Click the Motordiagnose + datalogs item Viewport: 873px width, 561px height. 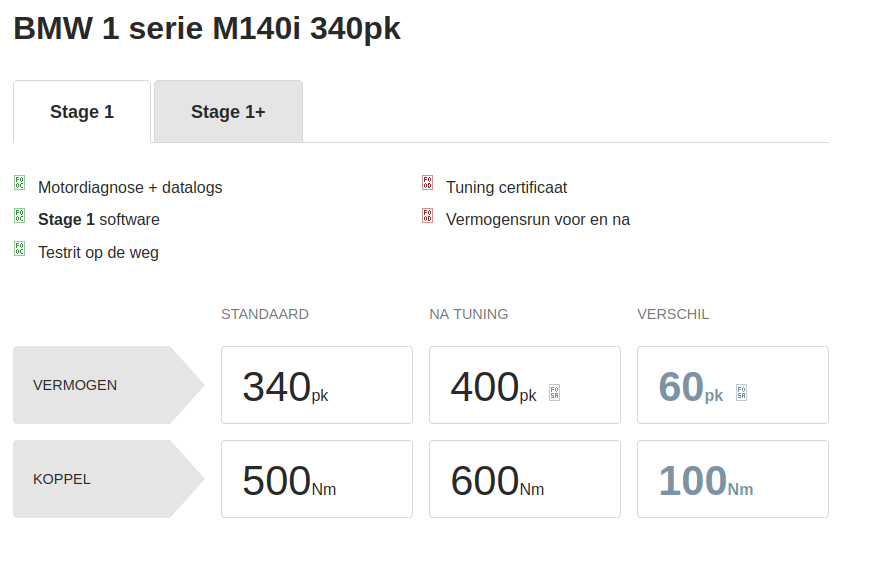pos(130,187)
